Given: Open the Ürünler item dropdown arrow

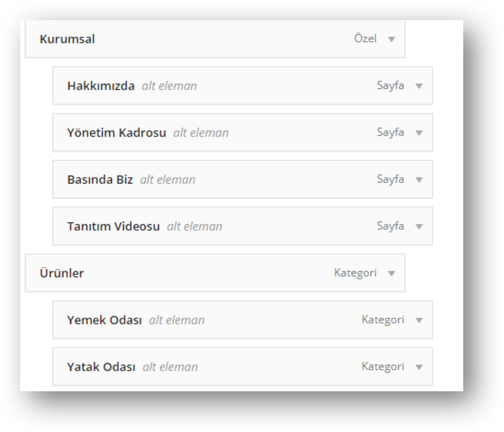Looking at the screenshot, I should coord(392,273).
